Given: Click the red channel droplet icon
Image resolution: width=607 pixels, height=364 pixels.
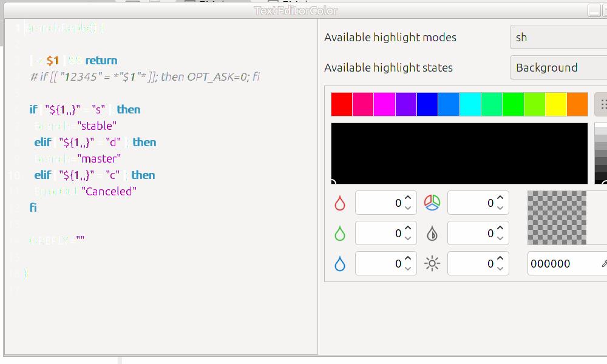Looking at the screenshot, I should coord(340,203).
